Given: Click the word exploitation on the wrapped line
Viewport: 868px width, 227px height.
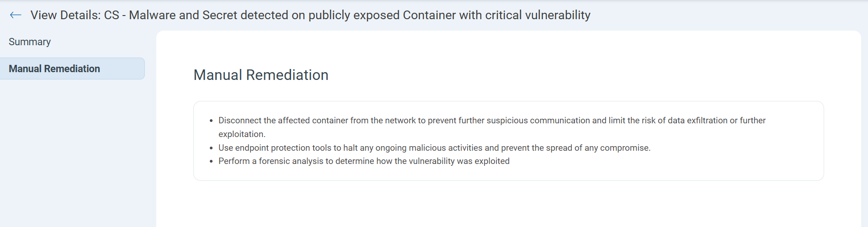Looking at the screenshot, I should pyautogui.click(x=242, y=134).
